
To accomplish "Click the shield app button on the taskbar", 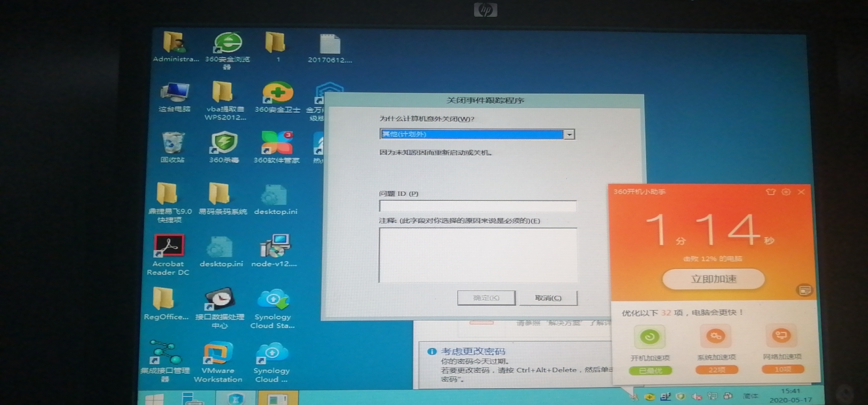I will 236,399.
